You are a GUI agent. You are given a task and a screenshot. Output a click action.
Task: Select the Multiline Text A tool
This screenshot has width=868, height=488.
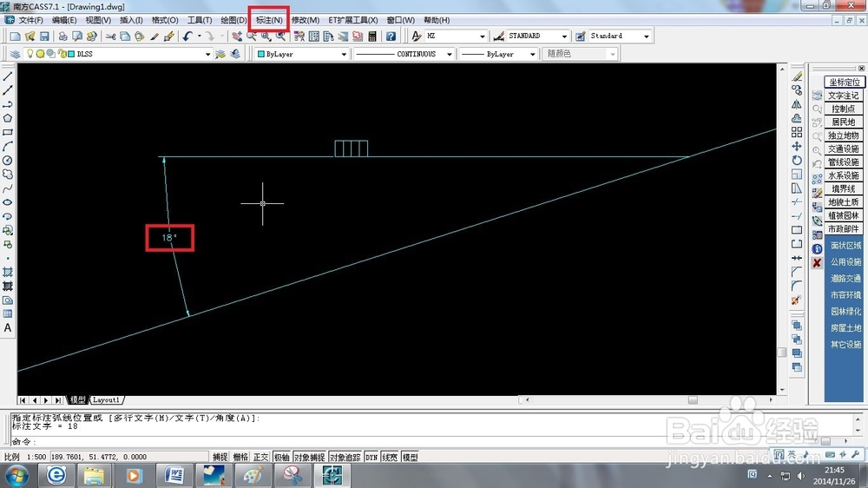(8, 328)
